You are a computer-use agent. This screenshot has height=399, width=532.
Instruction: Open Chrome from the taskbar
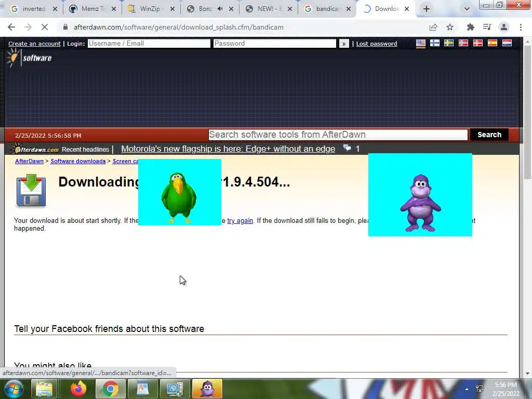pos(110,389)
